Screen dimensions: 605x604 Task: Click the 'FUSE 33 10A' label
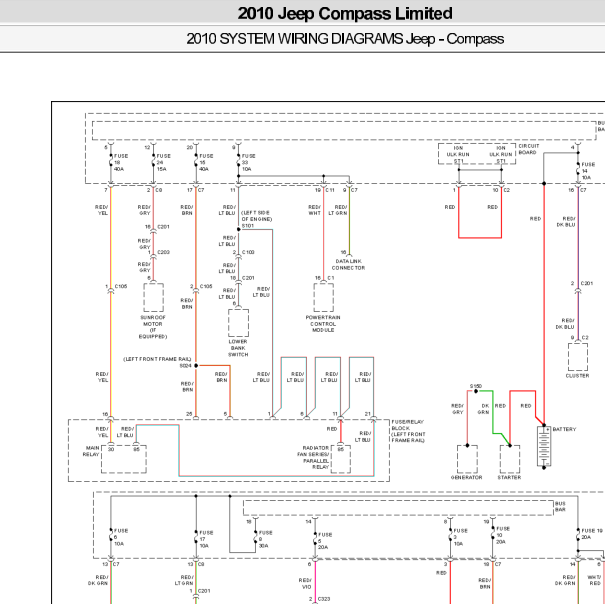[x=248, y=162]
